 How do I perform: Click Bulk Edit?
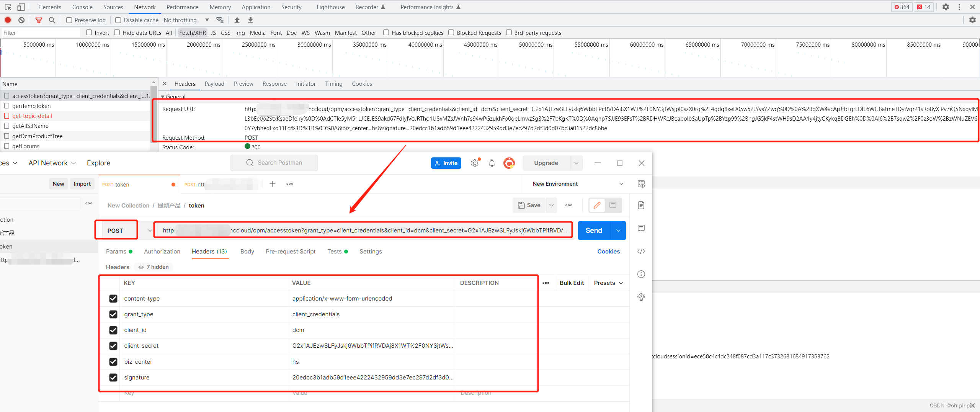point(572,283)
